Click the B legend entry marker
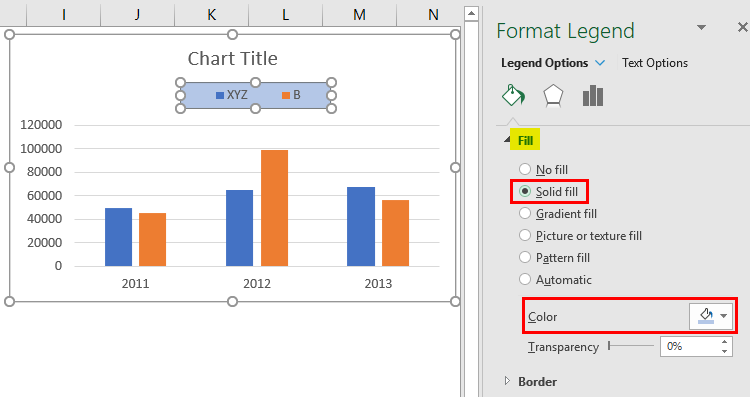This screenshot has height=397, width=750. pyautogui.click(x=286, y=95)
